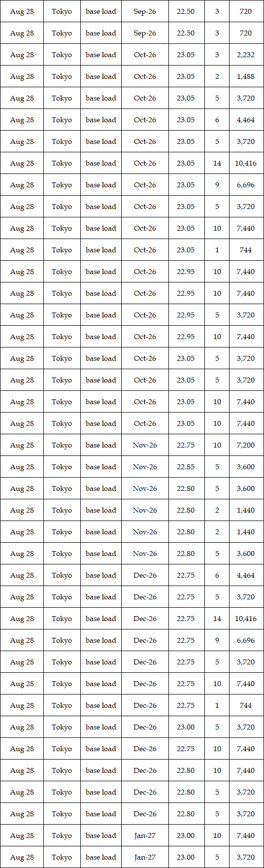Screen dimensions: 264x868
Task: Click the 7,200 volume cell
Action: tap(246, 445)
